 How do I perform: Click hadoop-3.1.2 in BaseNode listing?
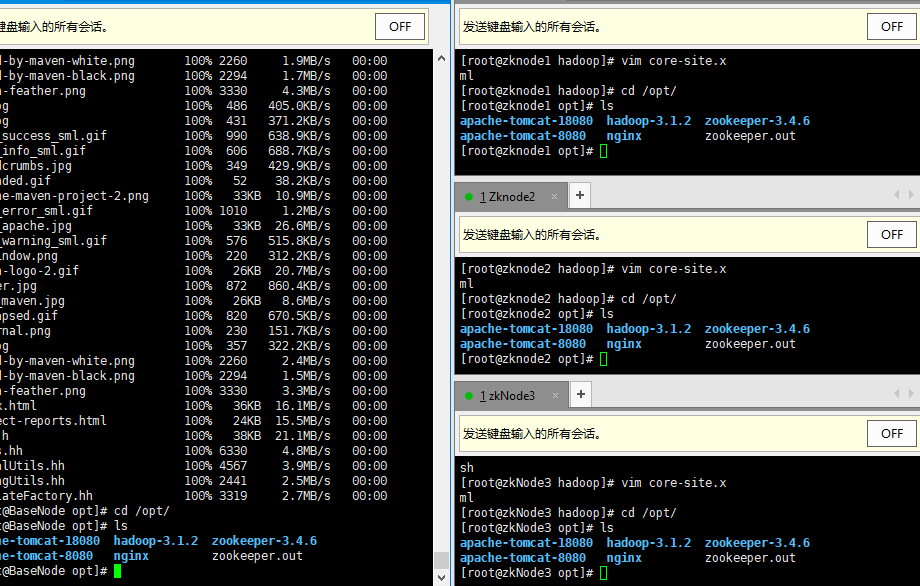pos(156,541)
